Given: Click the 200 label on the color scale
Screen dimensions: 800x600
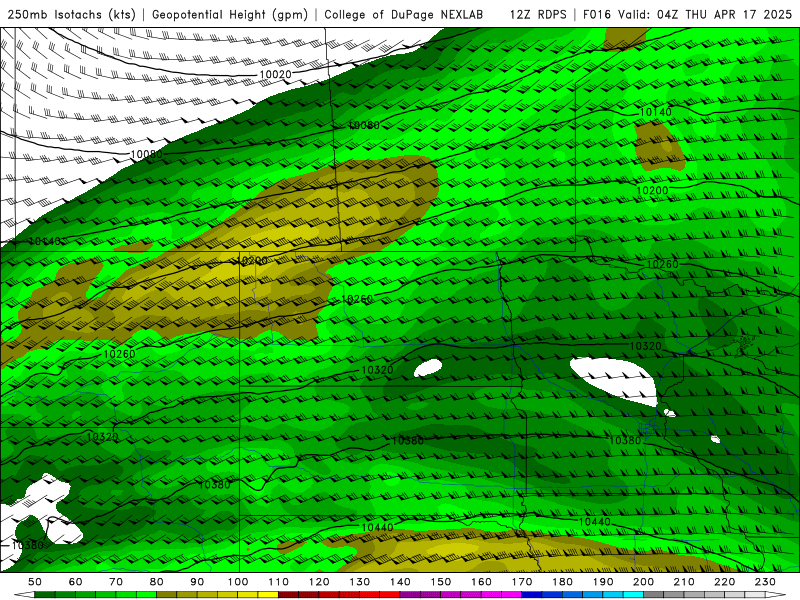Looking at the screenshot, I should 643,582.
